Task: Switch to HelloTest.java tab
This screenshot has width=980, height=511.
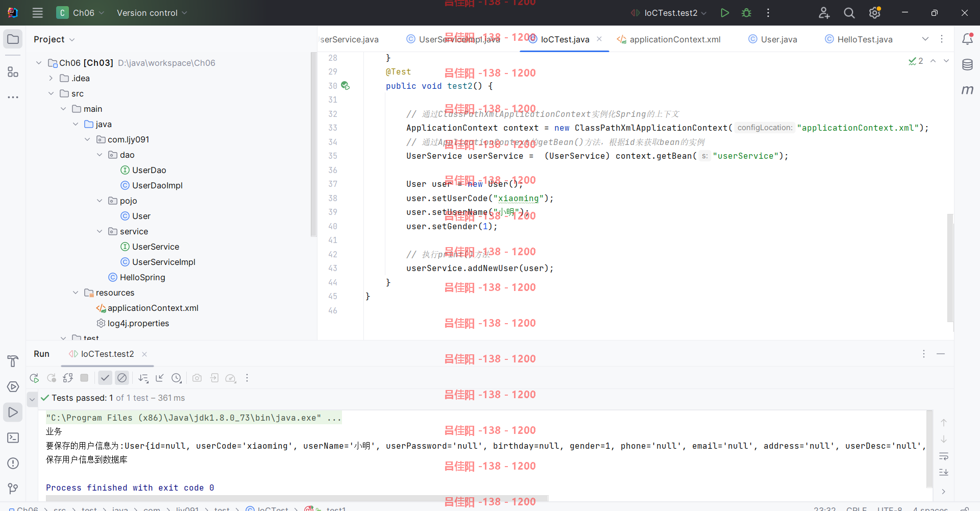Action: (859, 39)
